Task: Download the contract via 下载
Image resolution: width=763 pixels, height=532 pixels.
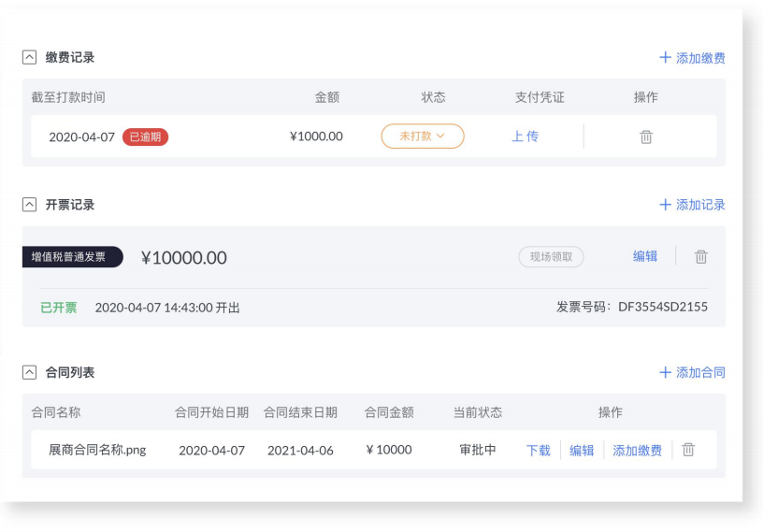Action: coord(539,451)
